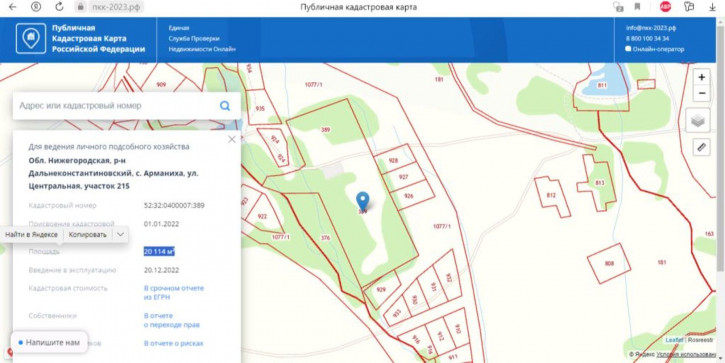Open "В отчете о рисках" link
725x363 pixels.
point(173,344)
